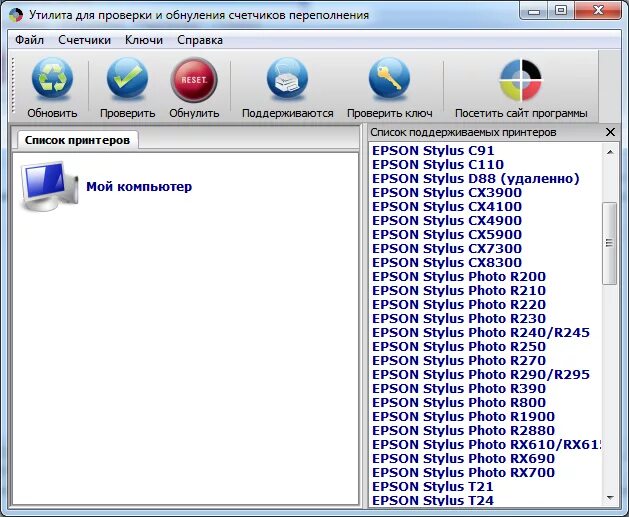The width and height of the screenshot is (629, 517).
Task: Select EPSON Stylus C110 in the list
Action: 438,164
